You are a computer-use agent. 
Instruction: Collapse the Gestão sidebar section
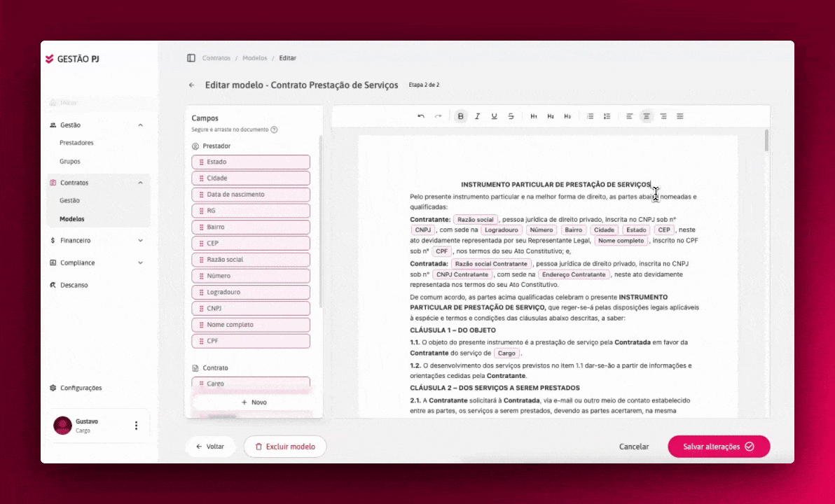coord(141,125)
